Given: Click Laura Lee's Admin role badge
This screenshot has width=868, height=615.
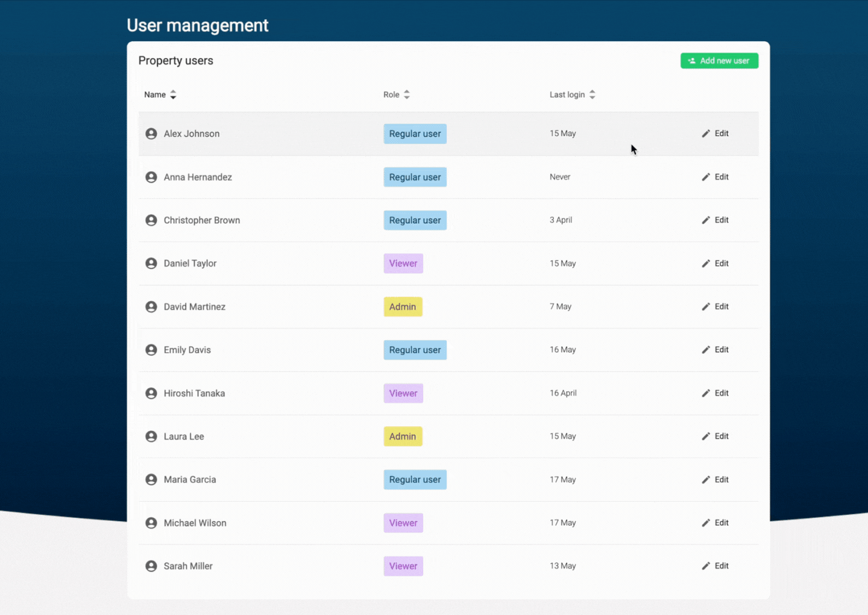Looking at the screenshot, I should coord(403,437).
